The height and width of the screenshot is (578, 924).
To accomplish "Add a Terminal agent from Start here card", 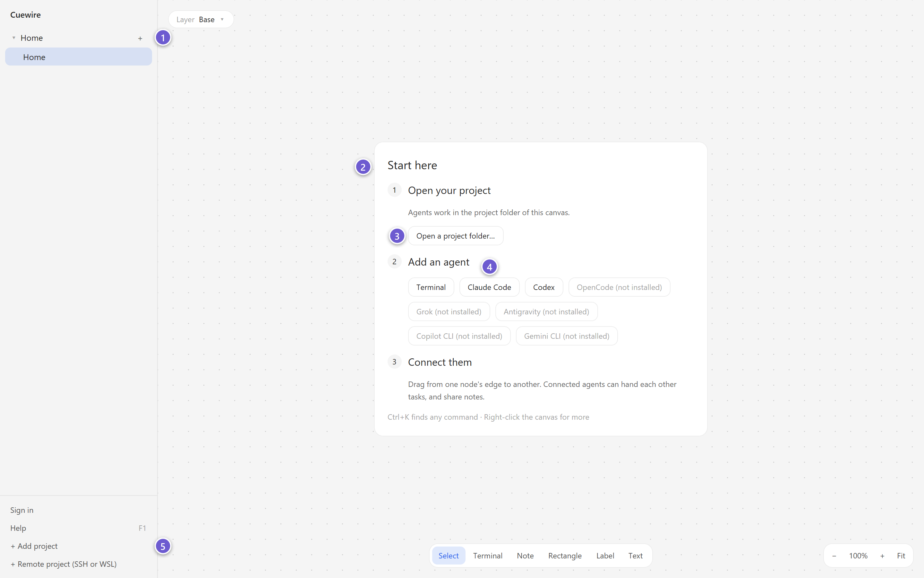I will pos(431,287).
